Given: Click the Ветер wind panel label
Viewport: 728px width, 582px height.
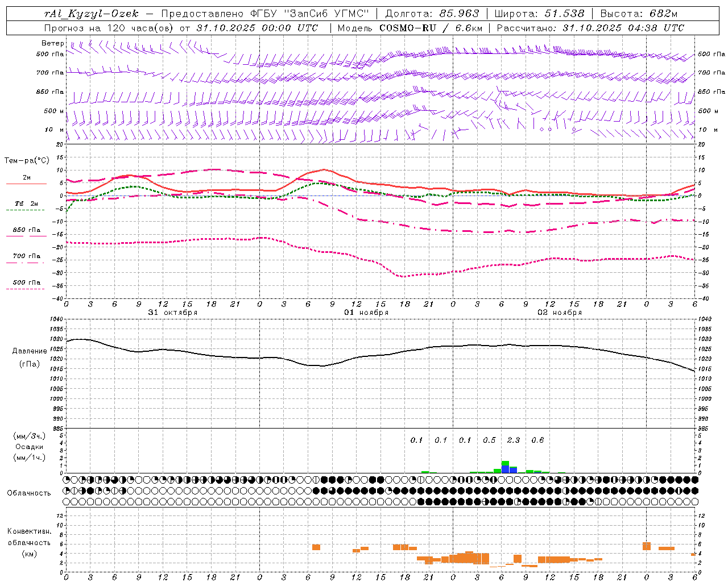Looking at the screenshot, I should click(x=53, y=43).
